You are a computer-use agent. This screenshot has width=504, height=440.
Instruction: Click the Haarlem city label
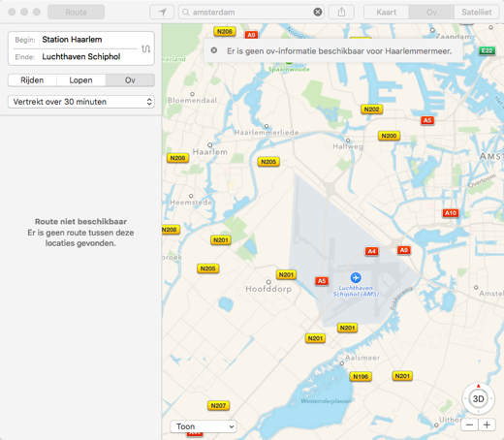click(210, 152)
